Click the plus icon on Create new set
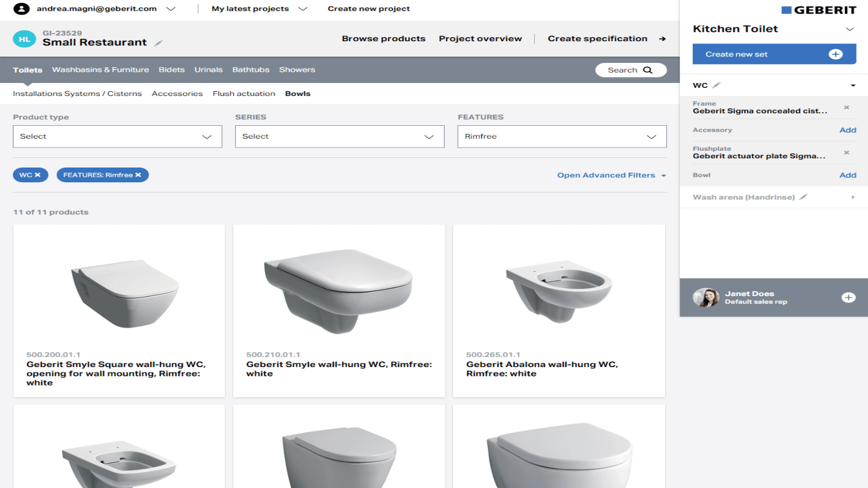Viewport: 868px width, 488px height. point(836,54)
